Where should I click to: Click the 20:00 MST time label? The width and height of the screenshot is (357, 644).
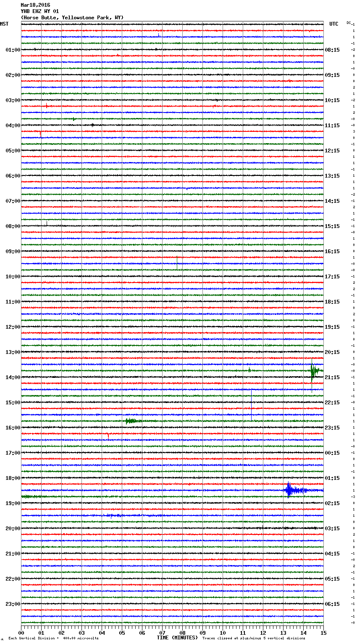(x=13, y=529)
